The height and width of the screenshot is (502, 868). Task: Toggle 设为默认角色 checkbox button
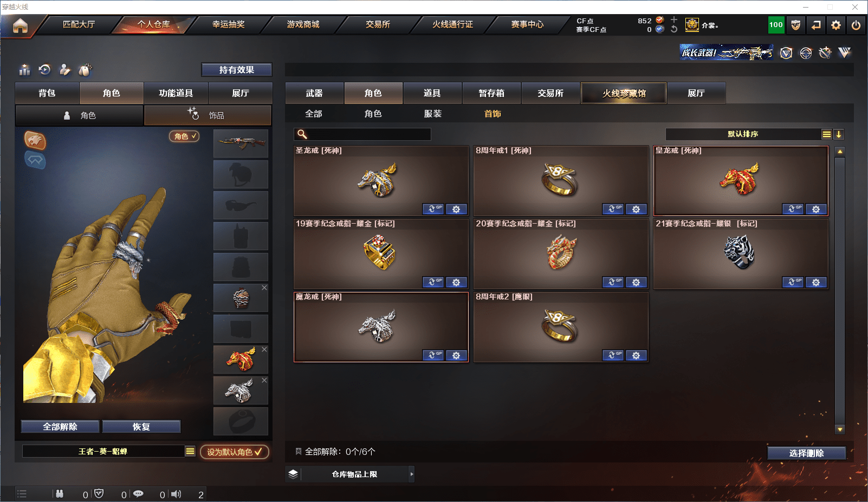[234, 452]
